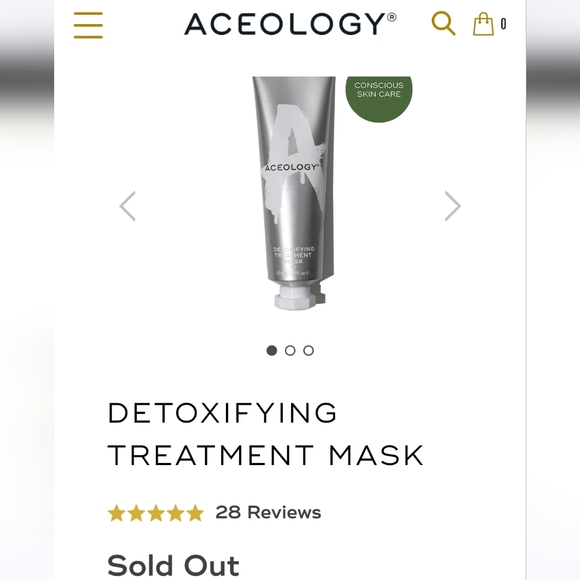Screen dimensions: 580x580
Task: Click the Sold Out label
Action: coord(173,566)
